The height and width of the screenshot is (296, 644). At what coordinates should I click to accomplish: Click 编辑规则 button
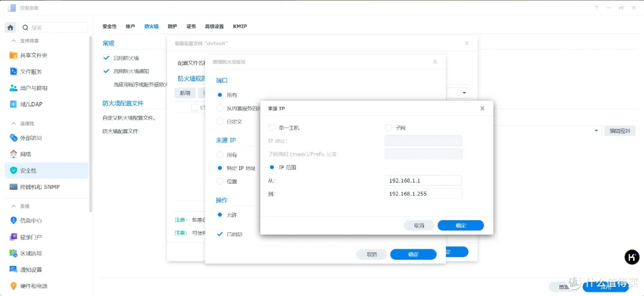click(x=620, y=131)
